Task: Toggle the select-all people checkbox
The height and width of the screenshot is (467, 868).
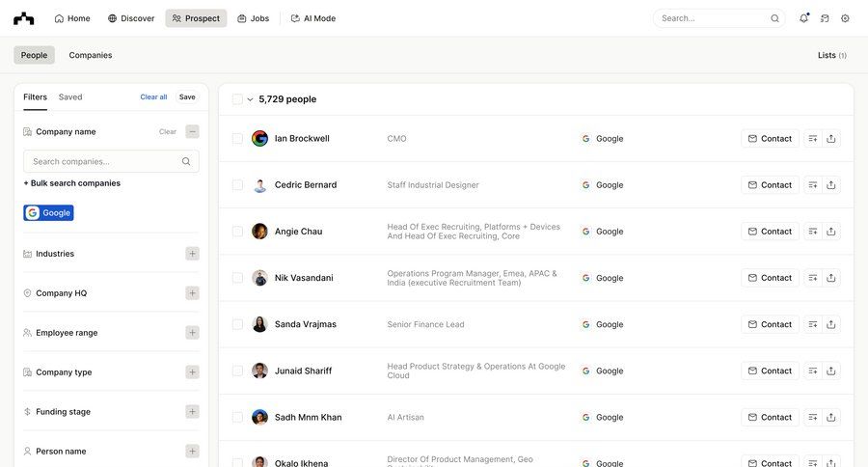Action: click(x=237, y=99)
